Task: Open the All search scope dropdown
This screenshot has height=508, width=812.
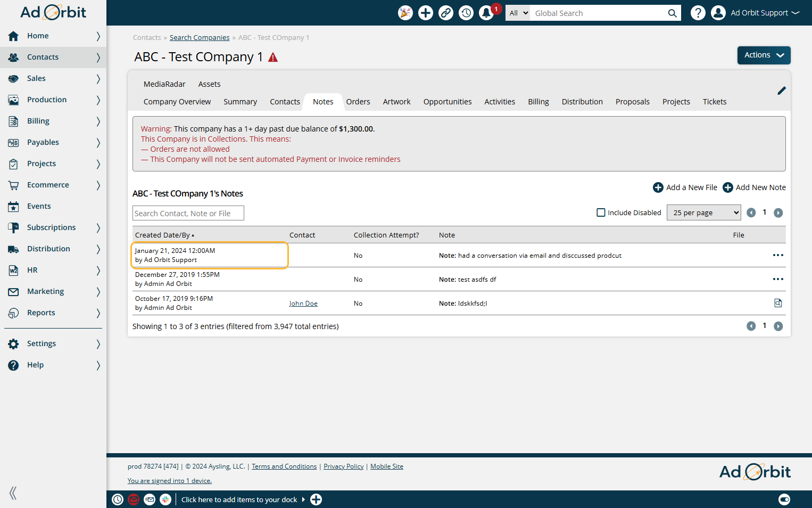Action: coord(518,13)
